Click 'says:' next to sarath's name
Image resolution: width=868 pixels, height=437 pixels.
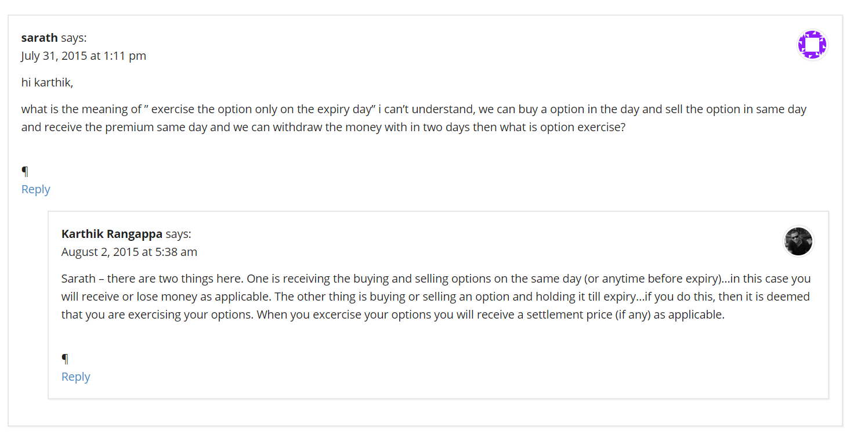(74, 38)
